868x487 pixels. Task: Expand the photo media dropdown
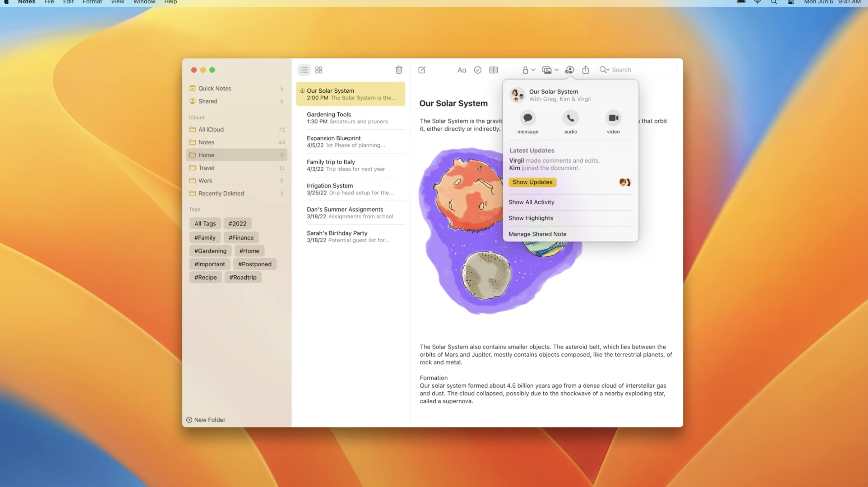point(550,70)
